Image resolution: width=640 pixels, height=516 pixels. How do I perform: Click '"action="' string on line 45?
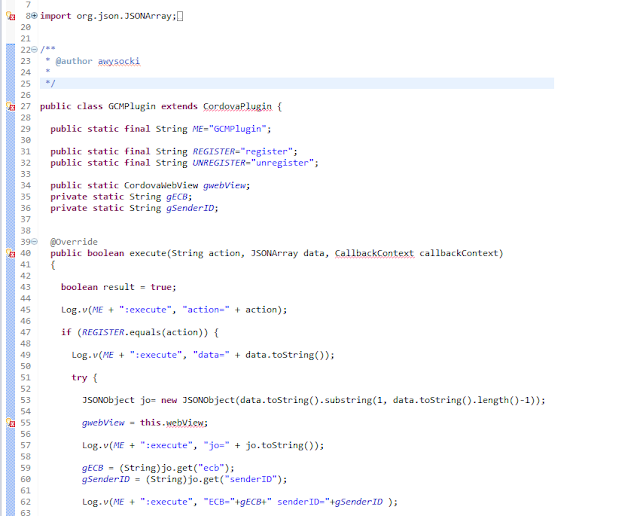coord(206,310)
